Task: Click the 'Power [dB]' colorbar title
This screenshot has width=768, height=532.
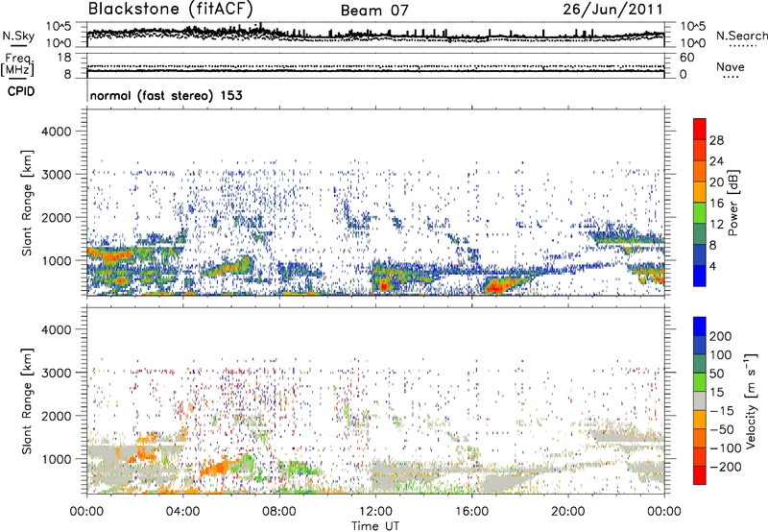Action: point(733,203)
